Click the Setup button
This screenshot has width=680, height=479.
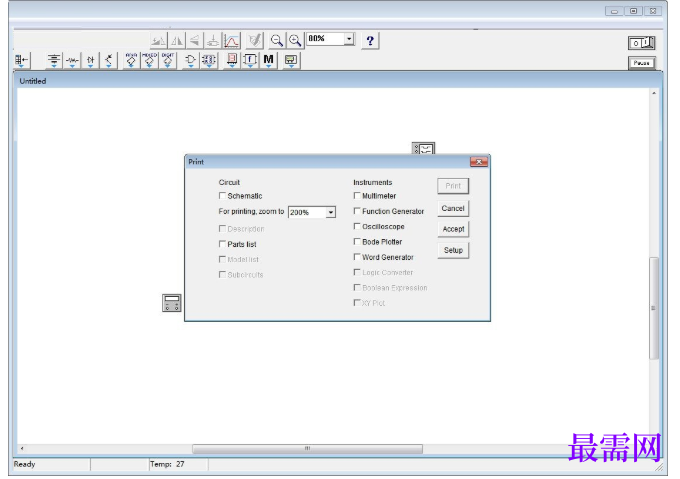click(x=453, y=250)
